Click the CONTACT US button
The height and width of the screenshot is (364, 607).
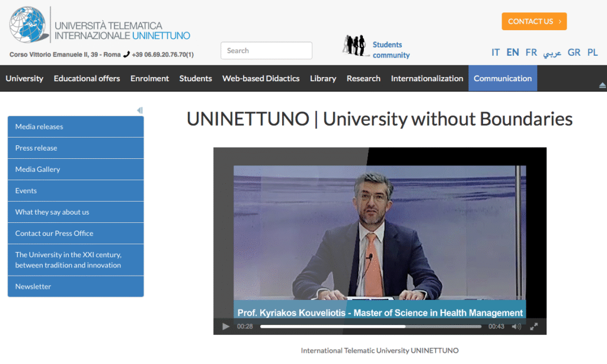(534, 21)
